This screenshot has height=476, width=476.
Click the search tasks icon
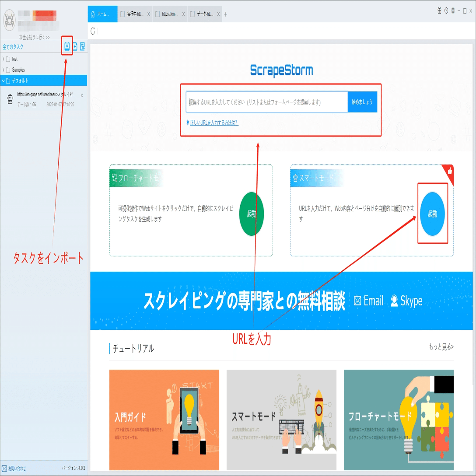click(x=82, y=46)
